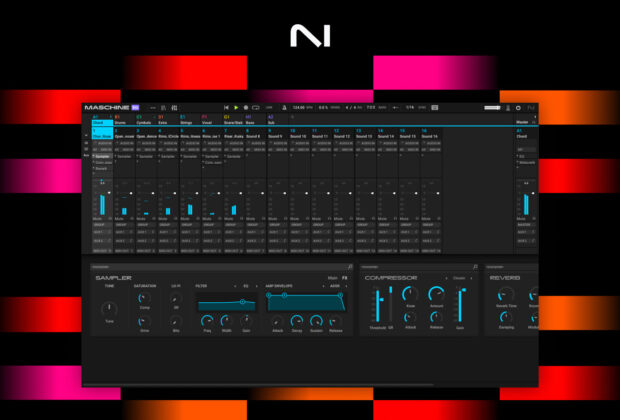Screen dimensions: 620x420
Task: Select group E1 Strings
Action: 190,120
